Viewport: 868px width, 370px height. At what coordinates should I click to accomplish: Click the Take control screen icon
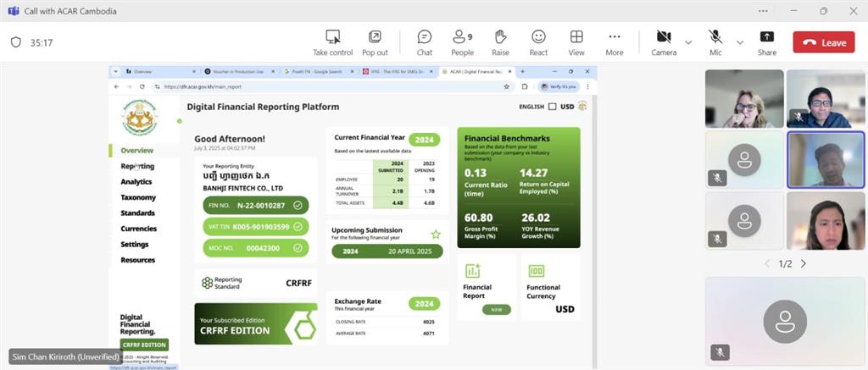[x=332, y=37]
